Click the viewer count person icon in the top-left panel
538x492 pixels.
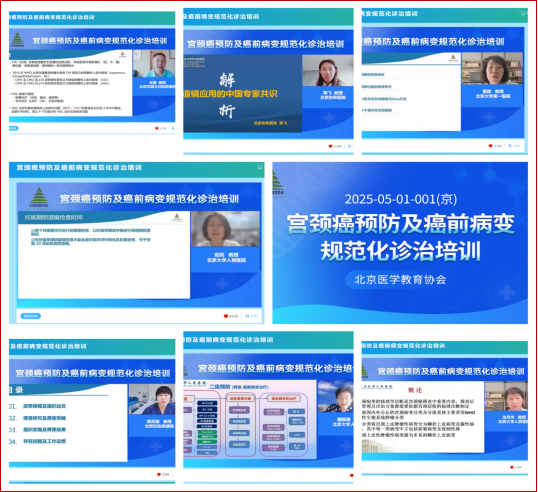(x=173, y=128)
